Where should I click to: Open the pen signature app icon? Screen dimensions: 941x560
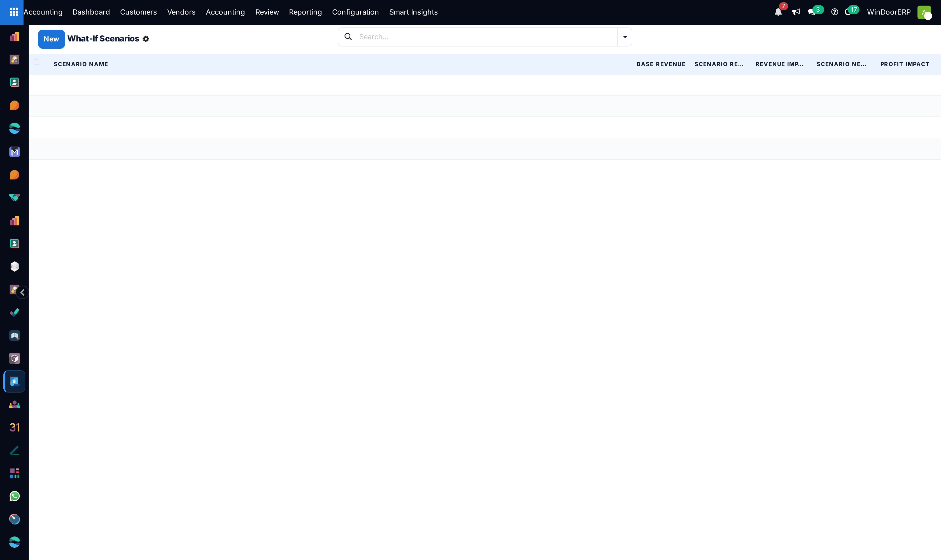14,450
